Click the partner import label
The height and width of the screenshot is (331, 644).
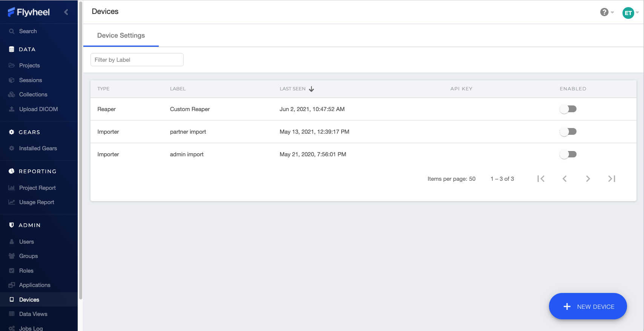188,132
